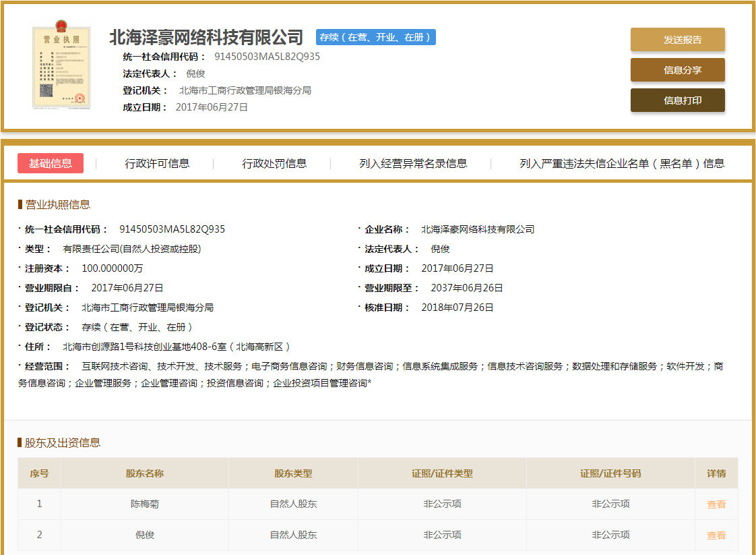Switch to the 行政许可信息 tab

(x=157, y=163)
